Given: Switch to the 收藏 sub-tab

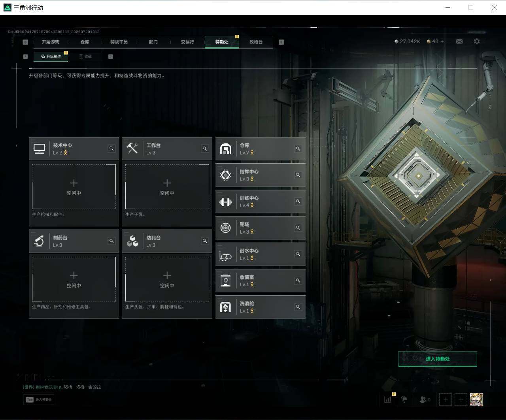Looking at the screenshot, I should coord(85,57).
